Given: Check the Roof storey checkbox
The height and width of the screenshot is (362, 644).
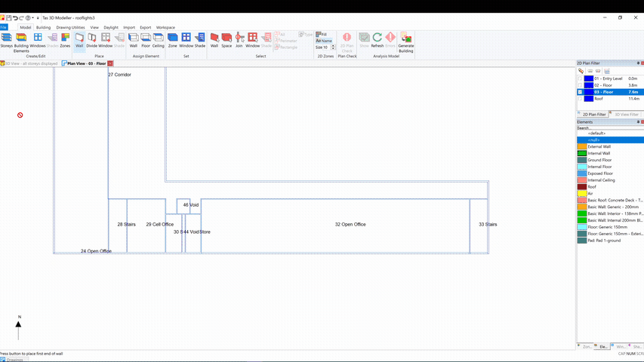Looking at the screenshot, I should pos(580,99).
